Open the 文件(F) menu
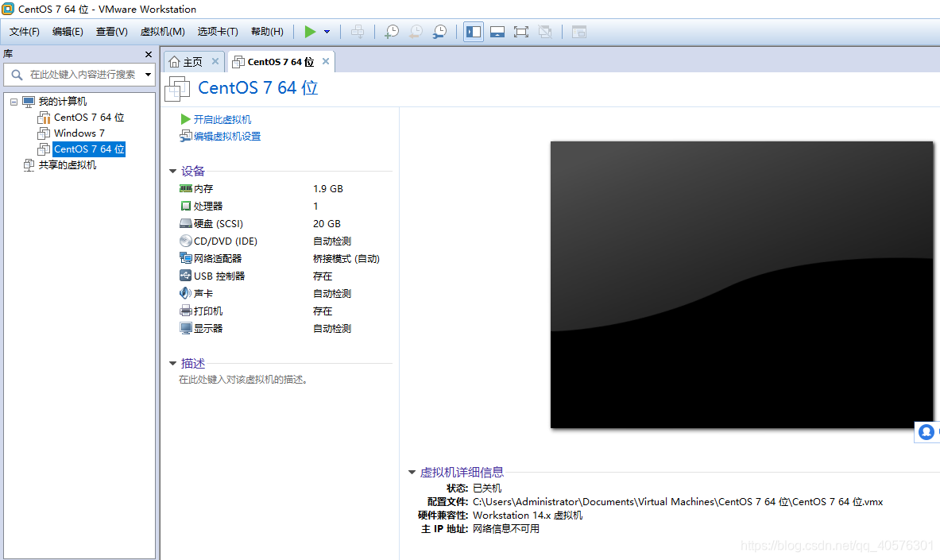 (25, 32)
